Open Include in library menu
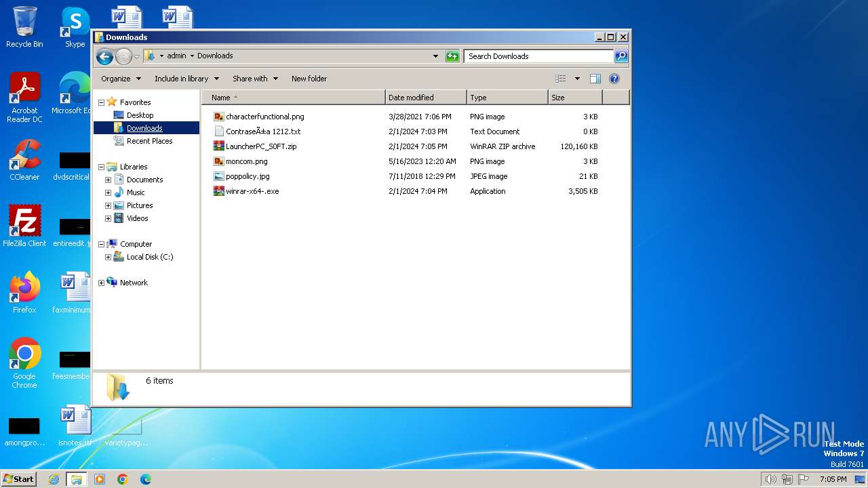The image size is (868, 488). [186, 79]
